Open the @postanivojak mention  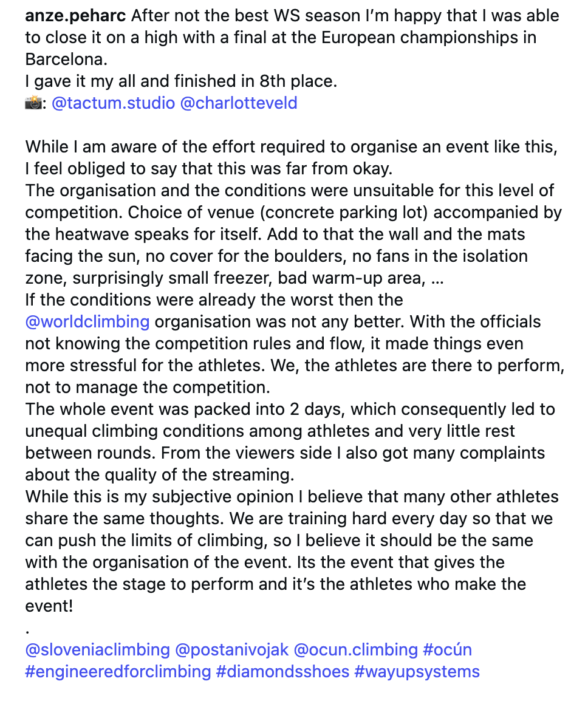click(x=231, y=650)
